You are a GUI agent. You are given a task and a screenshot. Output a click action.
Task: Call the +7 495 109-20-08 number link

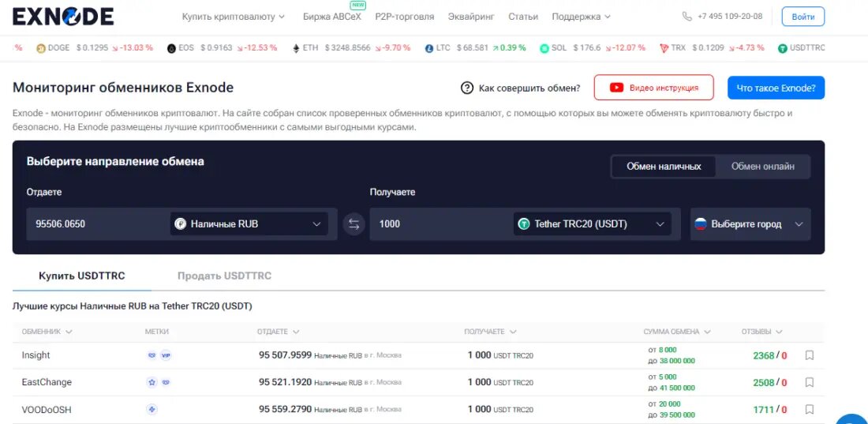coord(730,17)
